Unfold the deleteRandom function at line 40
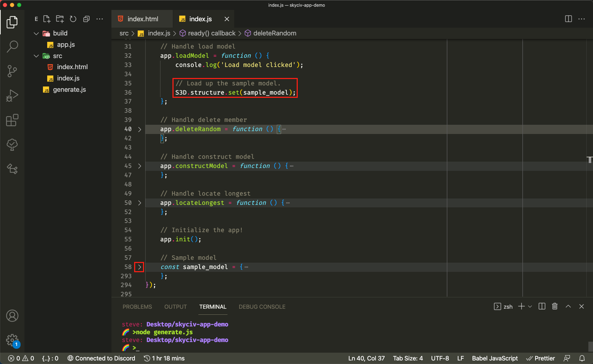 coord(139,129)
